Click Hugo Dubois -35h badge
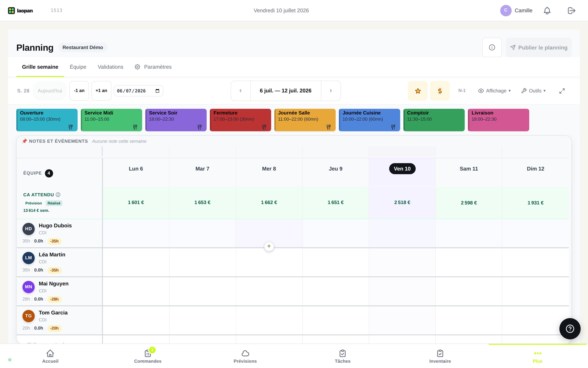Screen dimensions: 588x368 pyautogui.click(x=55, y=241)
